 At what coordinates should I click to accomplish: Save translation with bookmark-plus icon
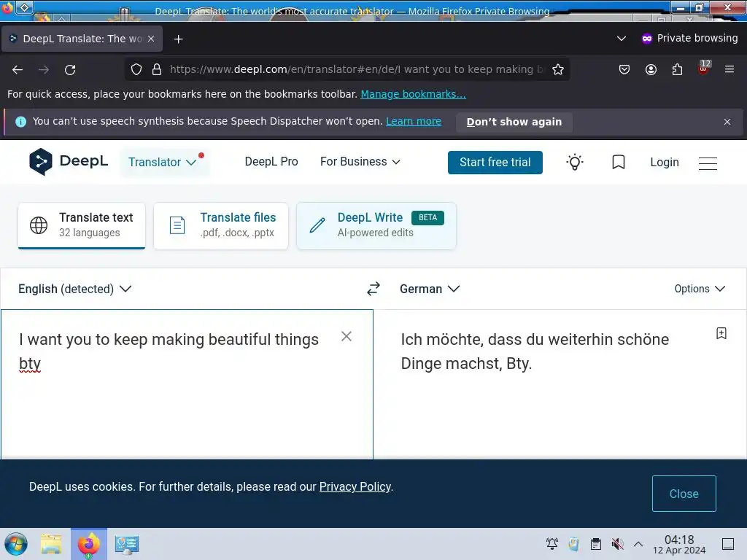(721, 333)
